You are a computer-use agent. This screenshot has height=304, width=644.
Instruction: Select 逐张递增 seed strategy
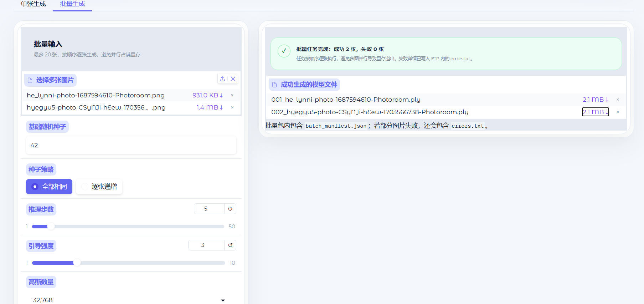pos(99,187)
